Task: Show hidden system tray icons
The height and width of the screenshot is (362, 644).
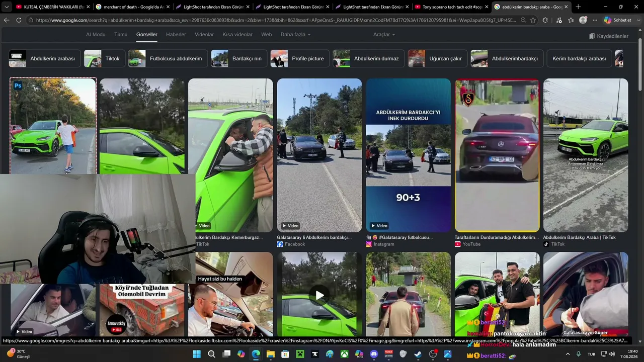Action: click(x=568, y=354)
